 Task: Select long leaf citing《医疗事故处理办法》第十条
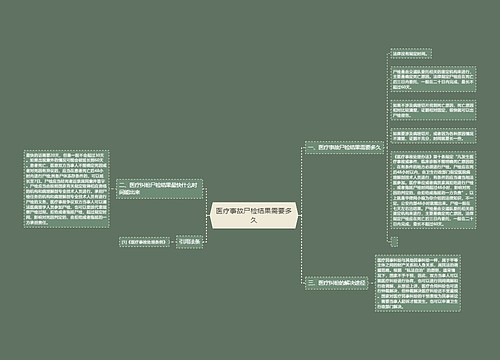click(433, 190)
